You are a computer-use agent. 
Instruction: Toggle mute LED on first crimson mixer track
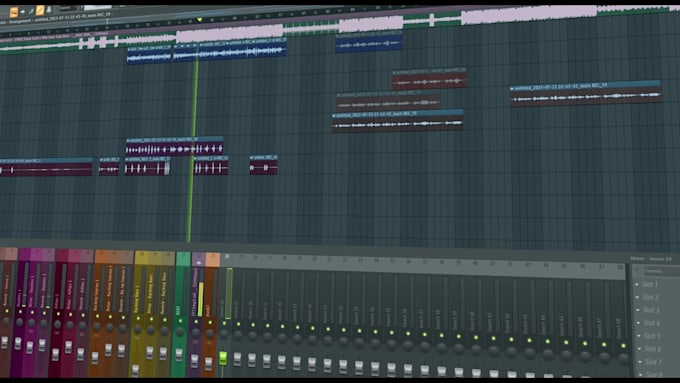(58, 314)
